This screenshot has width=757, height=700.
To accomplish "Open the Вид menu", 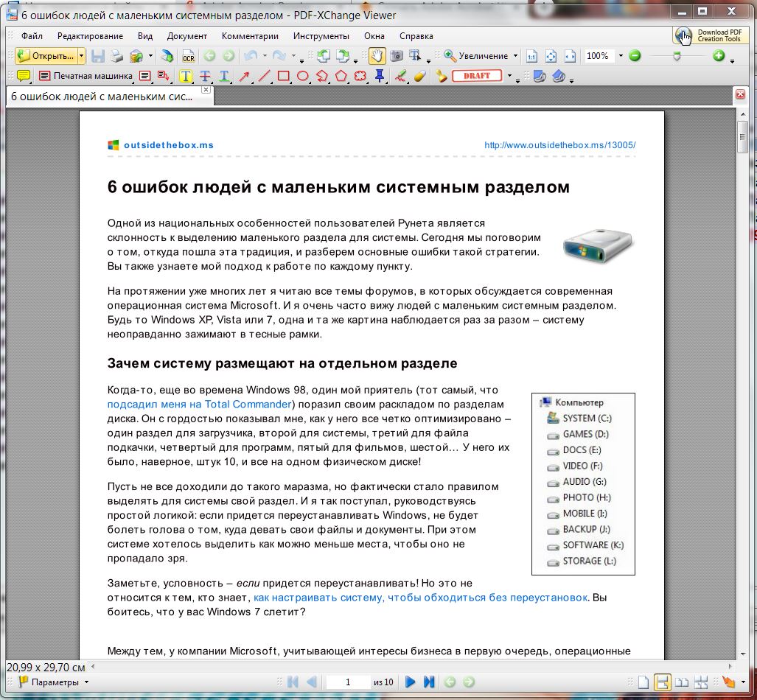I will (x=144, y=36).
